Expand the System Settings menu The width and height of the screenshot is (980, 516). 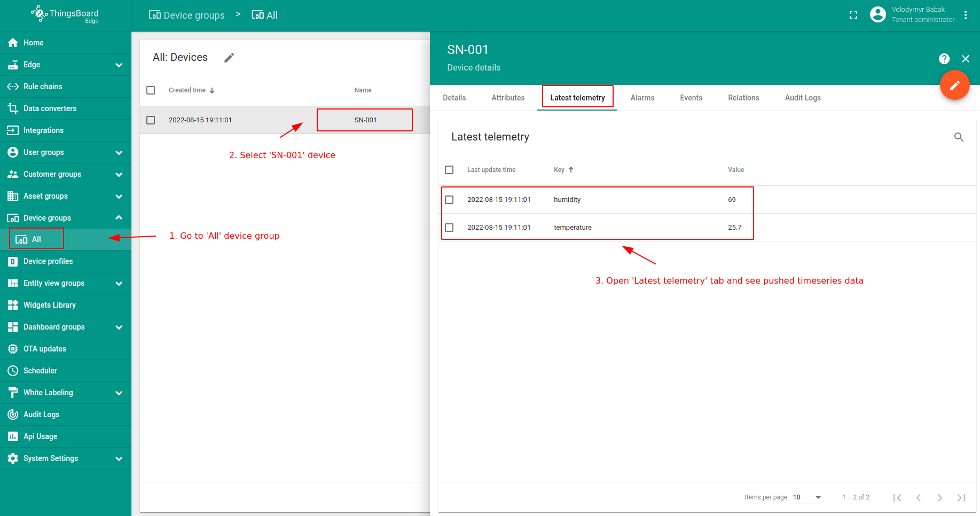click(x=119, y=458)
